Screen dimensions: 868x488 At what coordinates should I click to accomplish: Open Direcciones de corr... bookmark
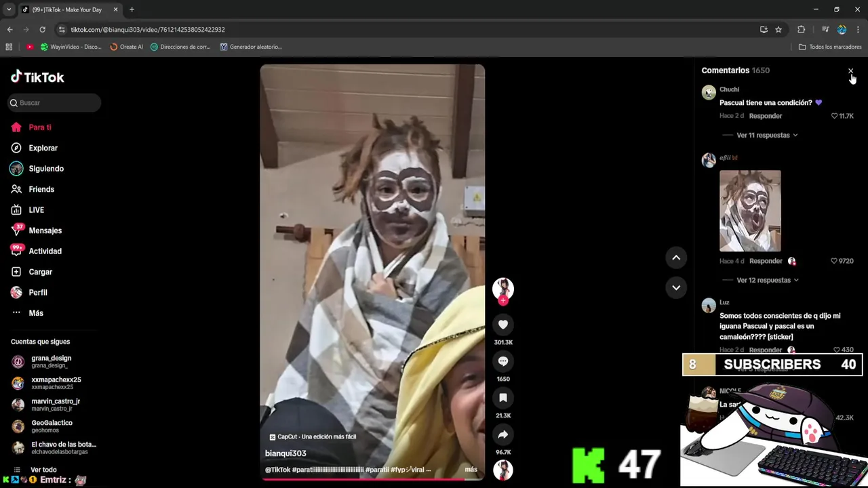(x=180, y=47)
